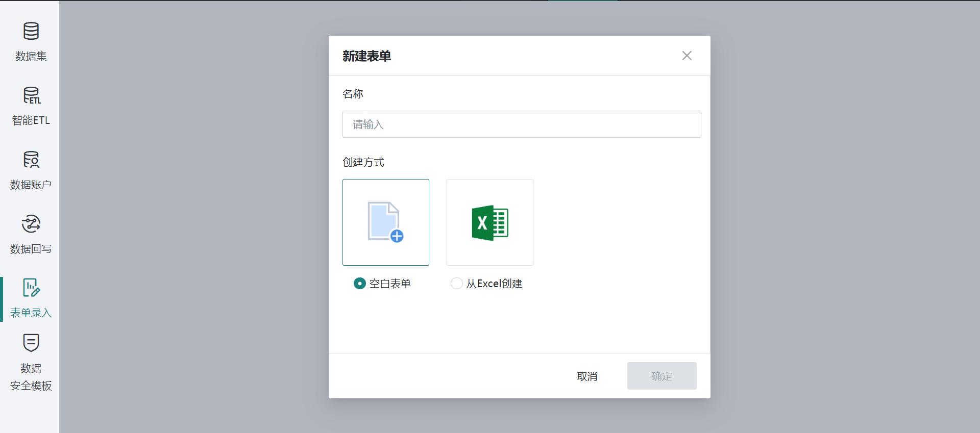Focus the 名称 name input field
Image resolution: width=980 pixels, height=433 pixels.
click(x=521, y=124)
